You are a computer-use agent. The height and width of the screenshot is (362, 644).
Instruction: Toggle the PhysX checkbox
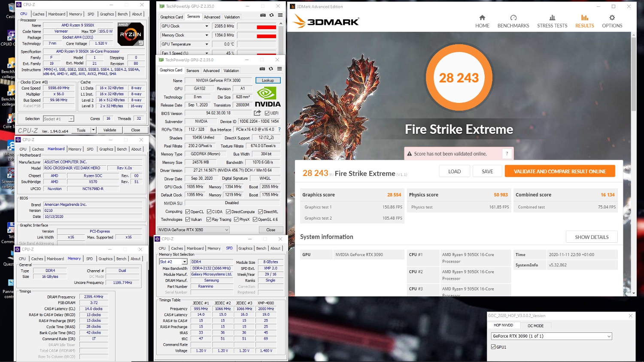pos(236,219)
